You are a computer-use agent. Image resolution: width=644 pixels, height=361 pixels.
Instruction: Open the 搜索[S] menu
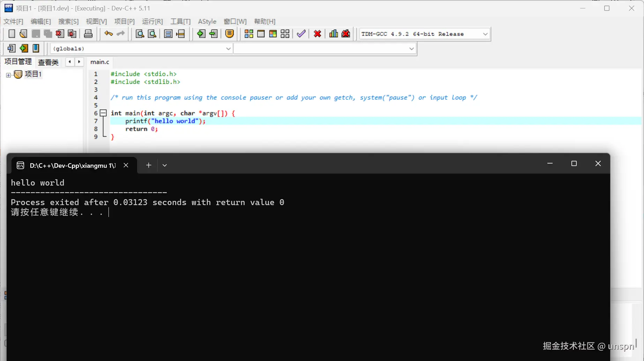[x=68, y=22]
